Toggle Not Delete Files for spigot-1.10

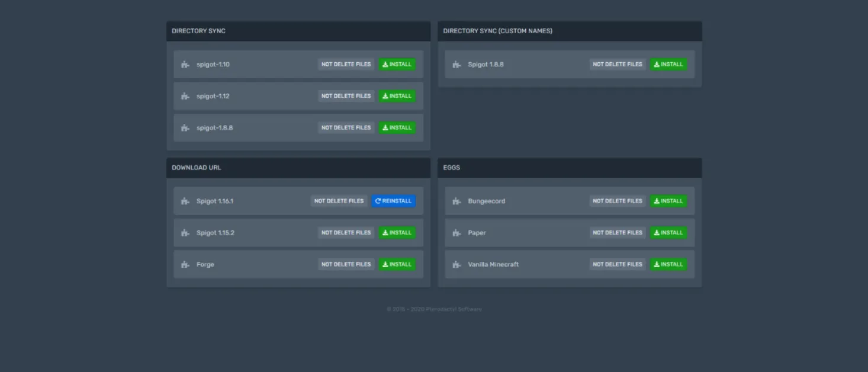coord(346,65)
